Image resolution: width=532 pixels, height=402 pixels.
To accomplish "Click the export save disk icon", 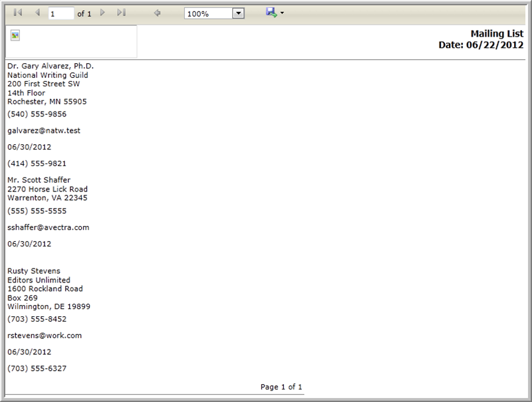I will pos(271,13).
